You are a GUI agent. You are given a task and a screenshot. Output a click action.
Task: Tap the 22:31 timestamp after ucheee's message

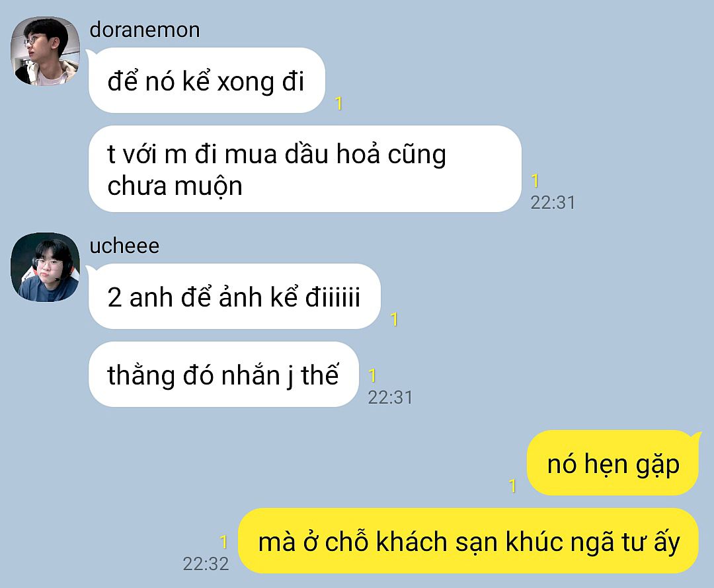390,397
